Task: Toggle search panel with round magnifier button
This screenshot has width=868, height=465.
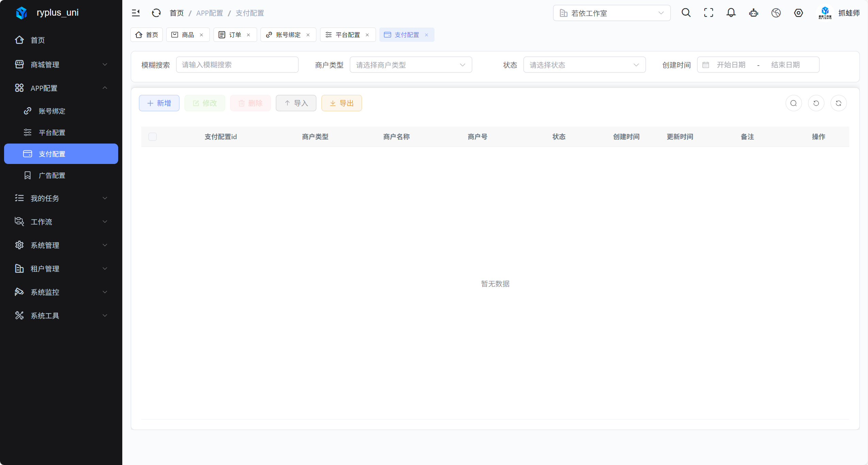Action: [x=793, y=103]
